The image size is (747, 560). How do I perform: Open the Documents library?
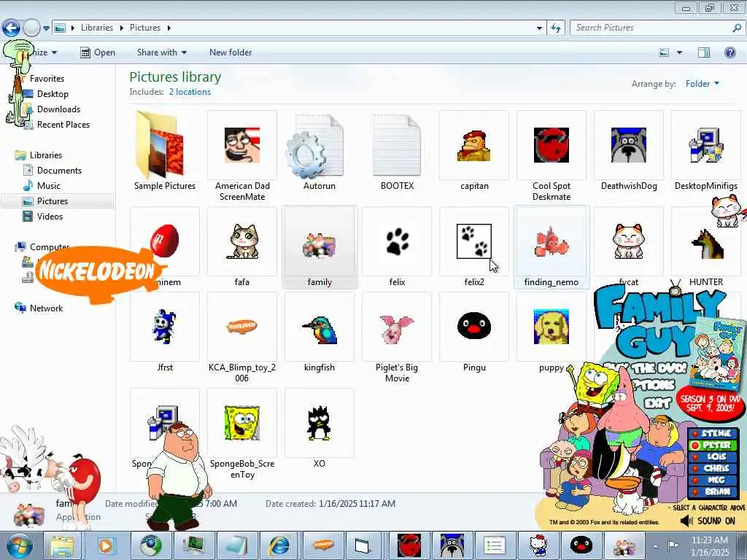[x=59, y=171]
